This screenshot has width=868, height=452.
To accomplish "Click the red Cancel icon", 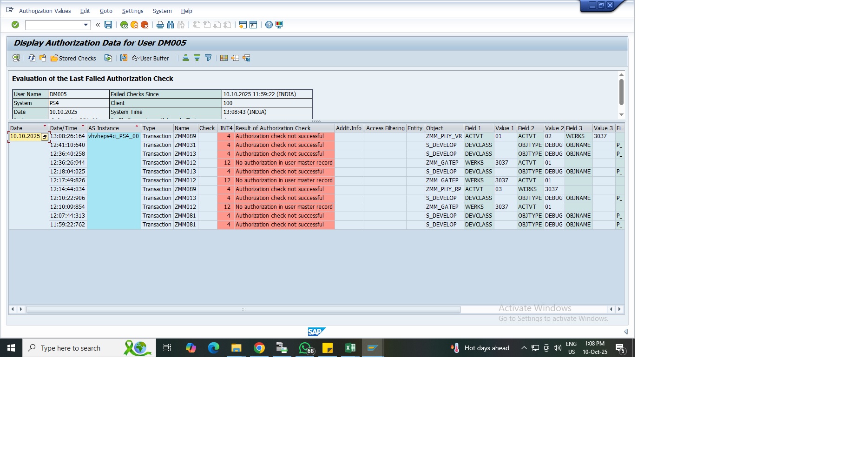I will pyautogui.click(x=145, y=25).
